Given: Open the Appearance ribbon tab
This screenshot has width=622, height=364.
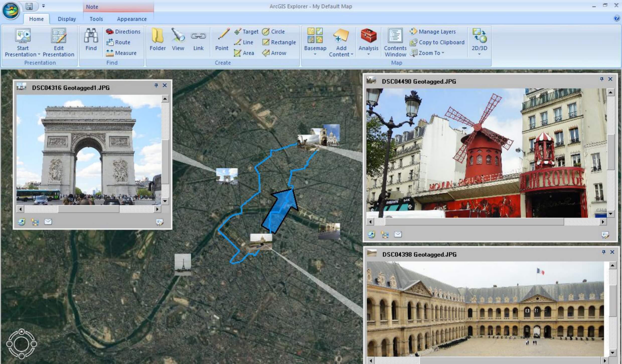Looking at the screenshot, I should point(132,19).
